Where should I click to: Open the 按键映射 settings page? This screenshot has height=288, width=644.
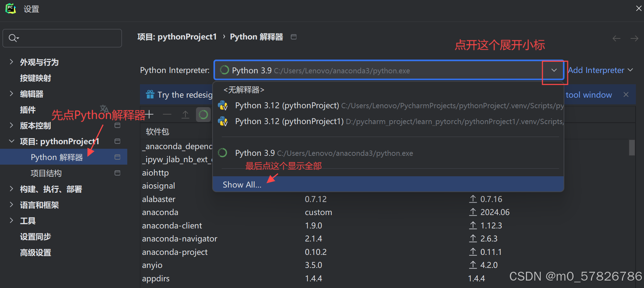35,78
